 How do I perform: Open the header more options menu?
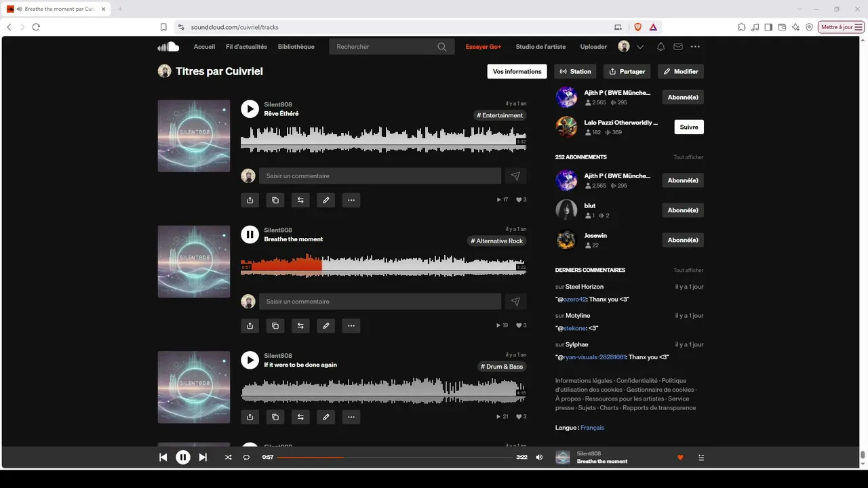click(x=695, y=47)
